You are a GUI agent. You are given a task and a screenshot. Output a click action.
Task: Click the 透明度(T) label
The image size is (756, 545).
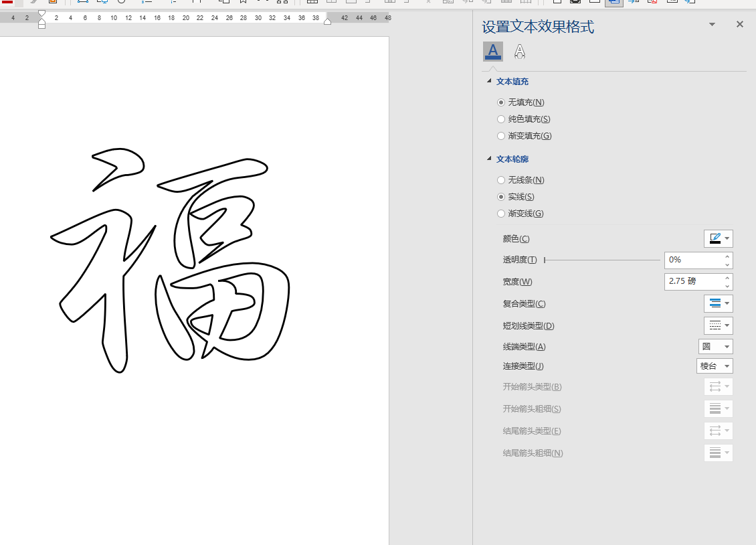tap(520, 260)
